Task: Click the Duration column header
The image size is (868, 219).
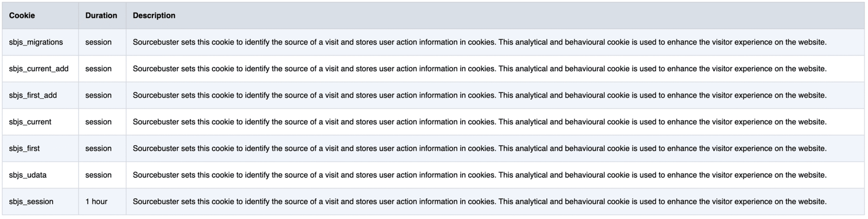Action: pyautogui.click(x=101, y=15)
